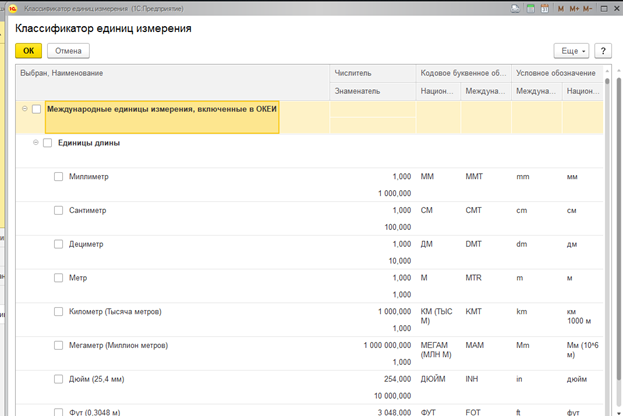
Task: Open the Еще dropdown menu
Action: coord(571,51)
